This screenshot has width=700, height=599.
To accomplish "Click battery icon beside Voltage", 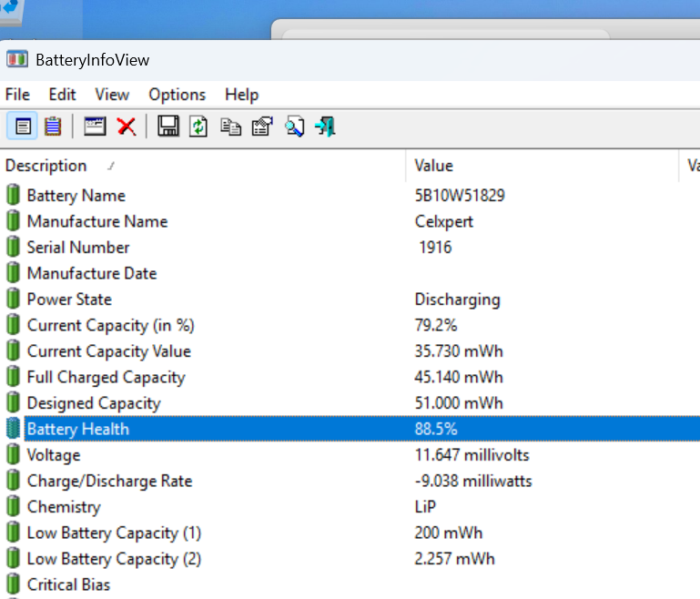I will pos(14,454).
